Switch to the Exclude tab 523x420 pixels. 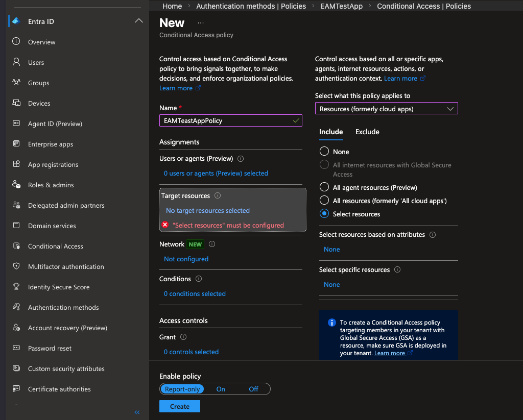[367, 132]
